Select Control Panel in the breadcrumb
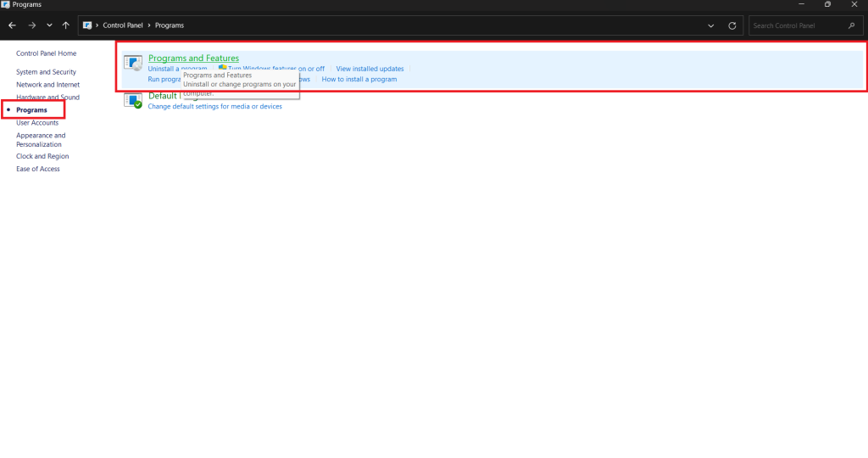The image size is (868, 458). 123,25
